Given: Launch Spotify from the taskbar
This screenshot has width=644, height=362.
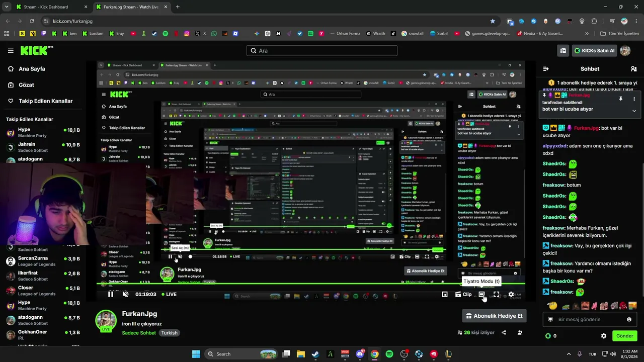Looking at the screenshot, I should 389,354.
